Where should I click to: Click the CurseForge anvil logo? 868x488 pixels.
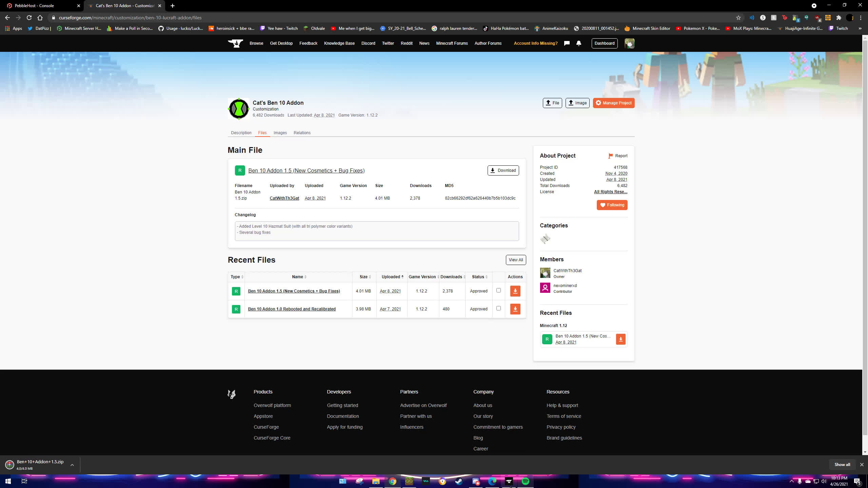point(235,43)
